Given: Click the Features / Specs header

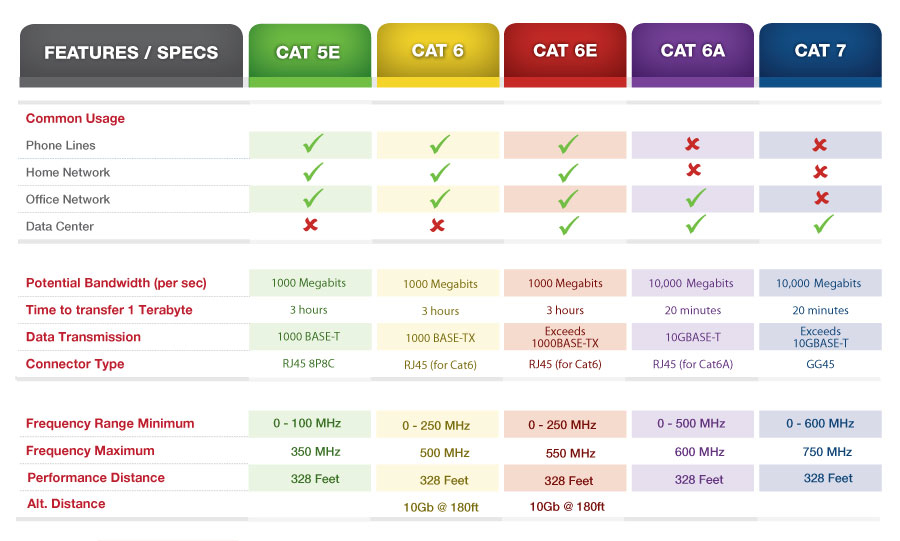Looking at the screenshot, I should (131, 54).
